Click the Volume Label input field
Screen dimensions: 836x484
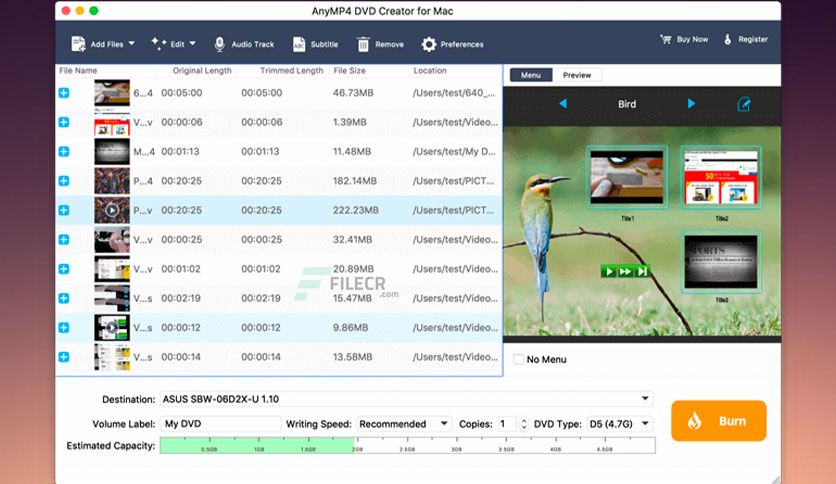(221, 424)
